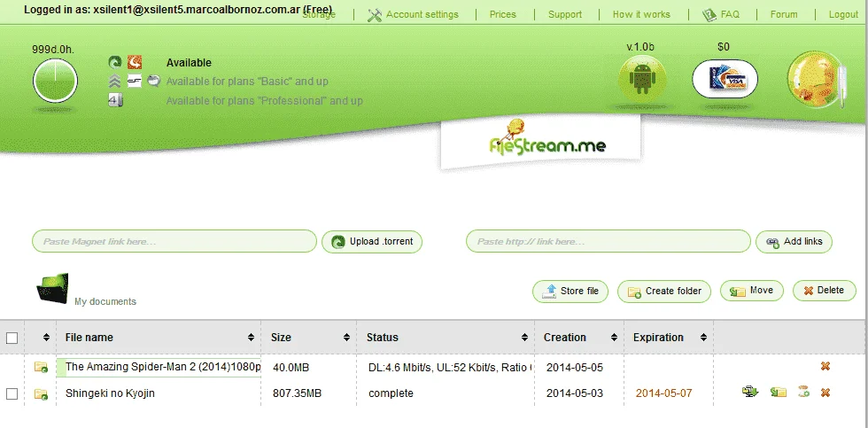
Task: Focus the Paste Magnet link field
Action: pos(174,241)
